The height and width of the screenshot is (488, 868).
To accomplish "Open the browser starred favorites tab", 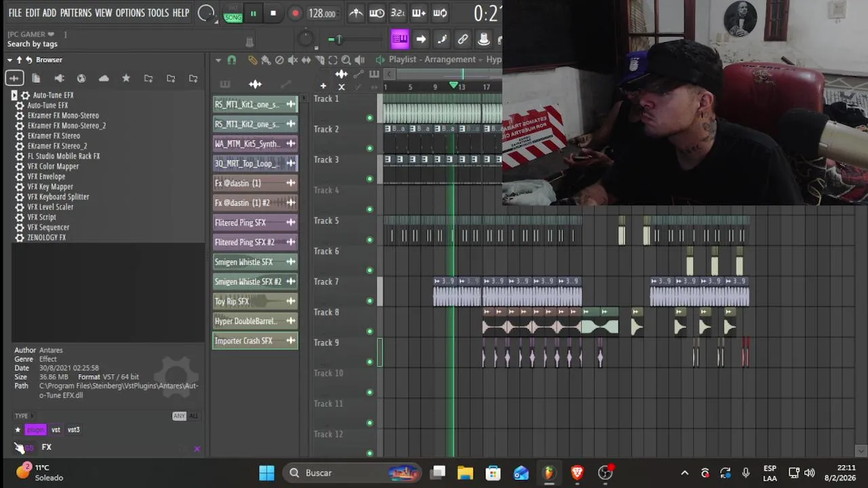I will click(x=126, y=79).
